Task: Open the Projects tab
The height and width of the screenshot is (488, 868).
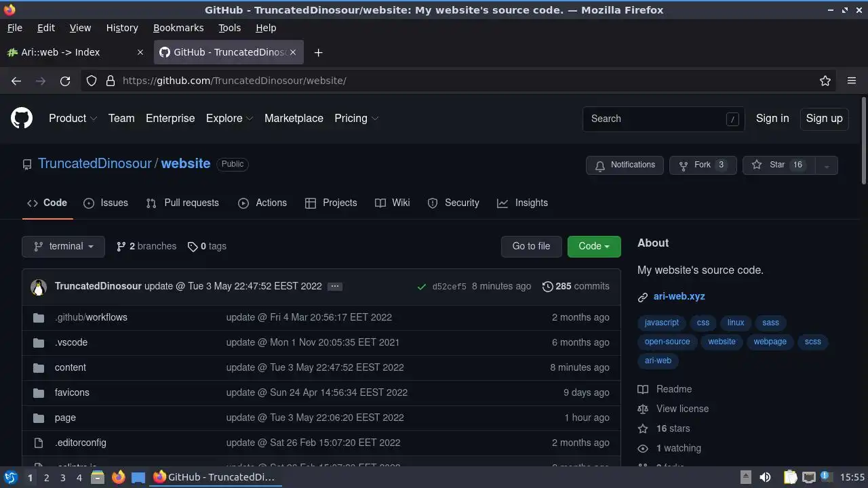Action: [331, 203]
